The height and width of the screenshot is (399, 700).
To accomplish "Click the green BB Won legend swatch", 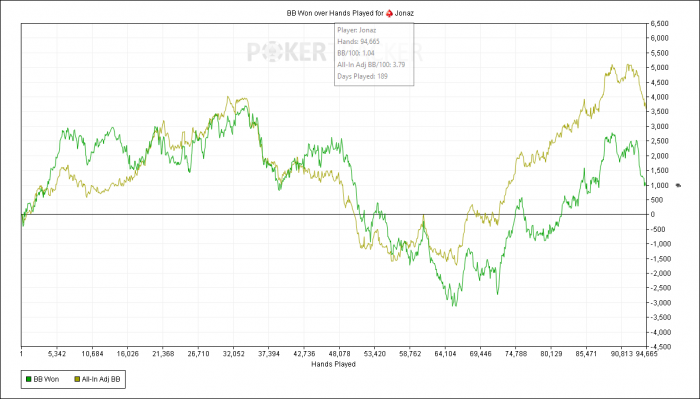I will [x=29, y=379].
